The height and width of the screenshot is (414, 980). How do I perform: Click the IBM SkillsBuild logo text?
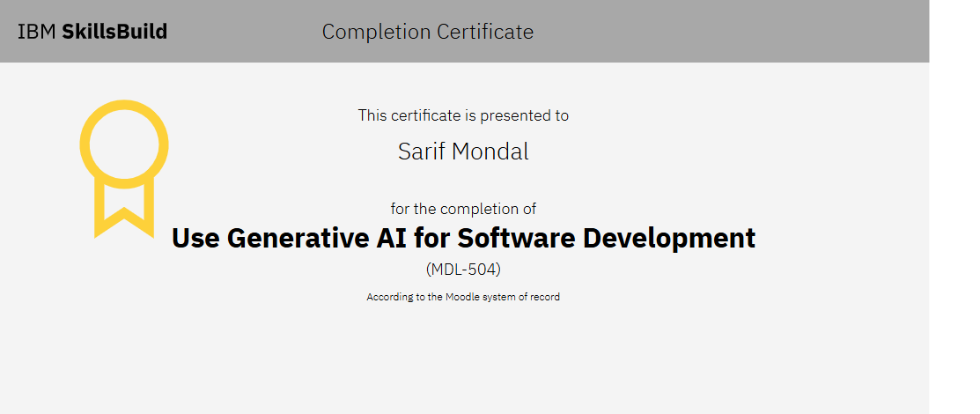point(92,31)
